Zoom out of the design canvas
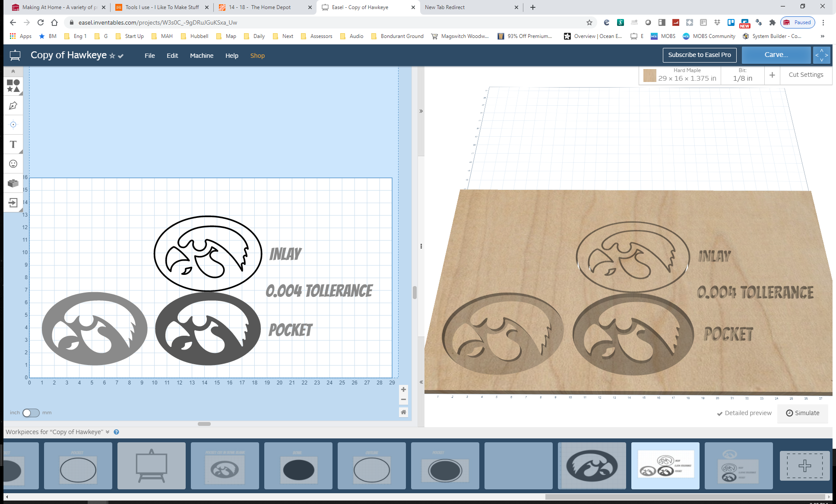The width and height of the screenshot is (836, 504). [x=403, y=399]
